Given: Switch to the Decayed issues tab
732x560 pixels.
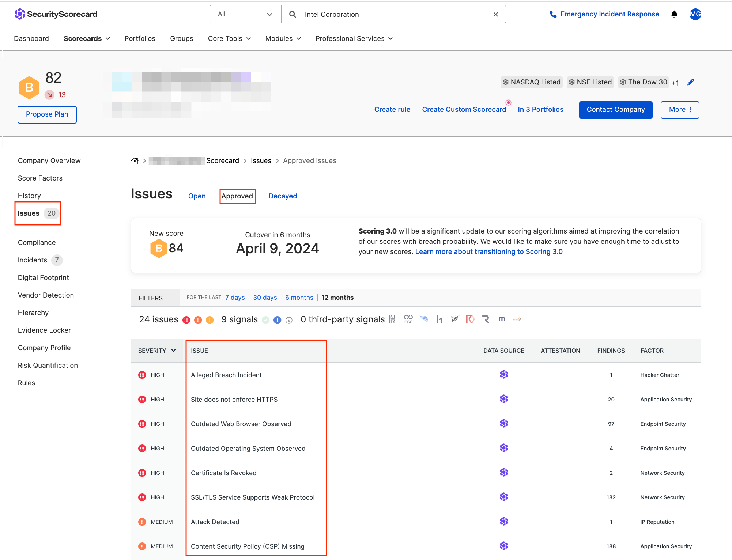Looking at the screenshot, I should [x=283, y=196].
